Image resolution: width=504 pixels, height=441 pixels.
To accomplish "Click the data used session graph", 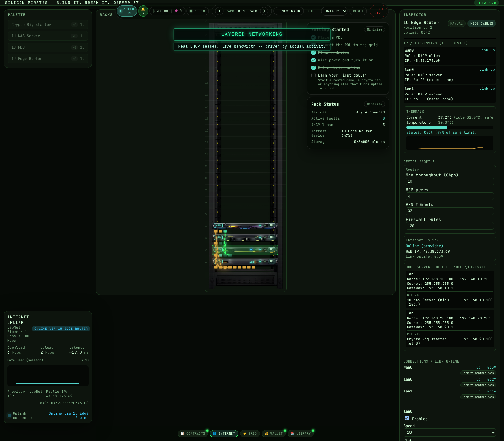I will tap(48, 376).
